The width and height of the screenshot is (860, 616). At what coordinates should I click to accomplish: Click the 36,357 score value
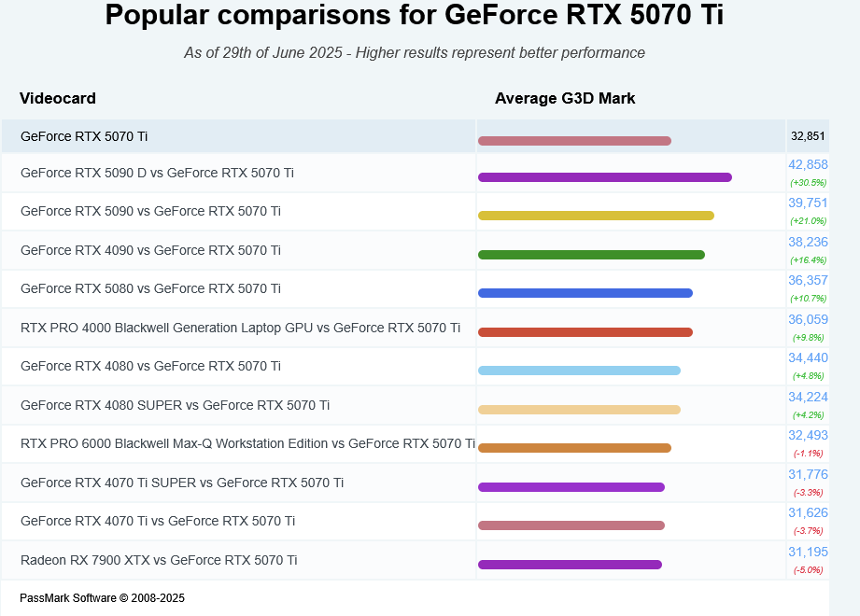click(x=808, y=281)
